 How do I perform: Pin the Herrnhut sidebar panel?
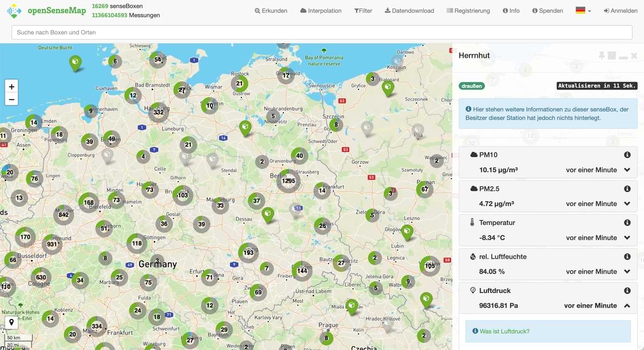(x=602, y=56)
